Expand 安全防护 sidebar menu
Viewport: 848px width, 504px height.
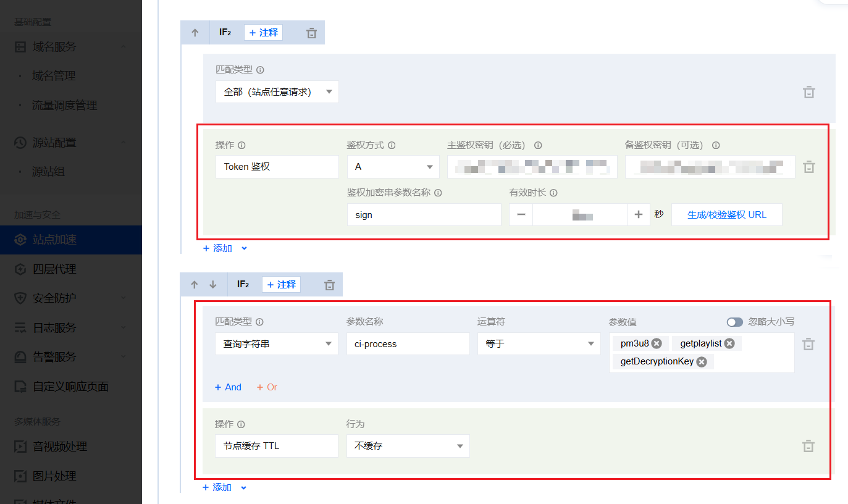(x=54, y=298)
